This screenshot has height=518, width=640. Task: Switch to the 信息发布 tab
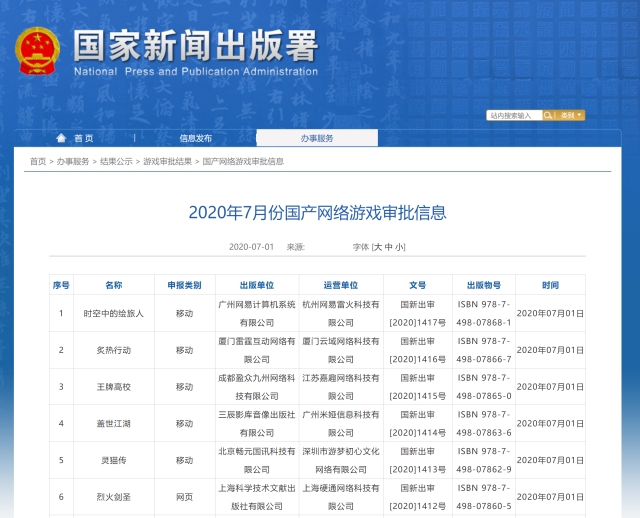[196, 138]
